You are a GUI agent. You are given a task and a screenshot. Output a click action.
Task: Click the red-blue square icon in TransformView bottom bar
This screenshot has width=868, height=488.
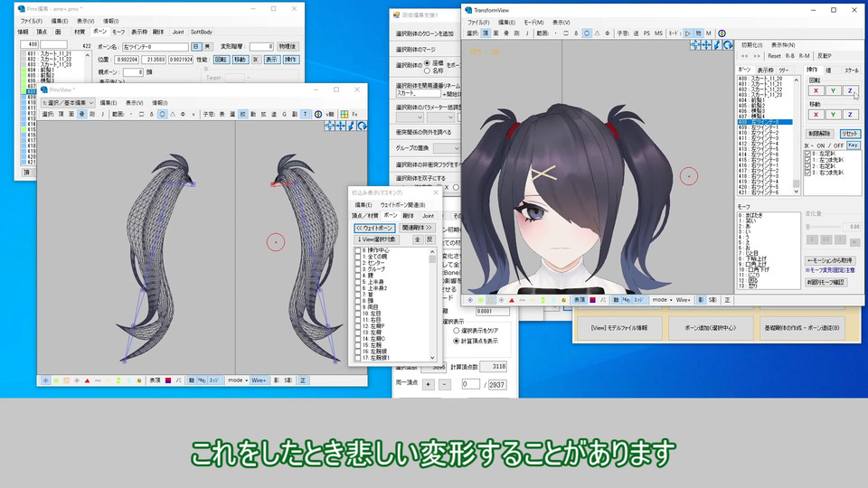[592, 300]
